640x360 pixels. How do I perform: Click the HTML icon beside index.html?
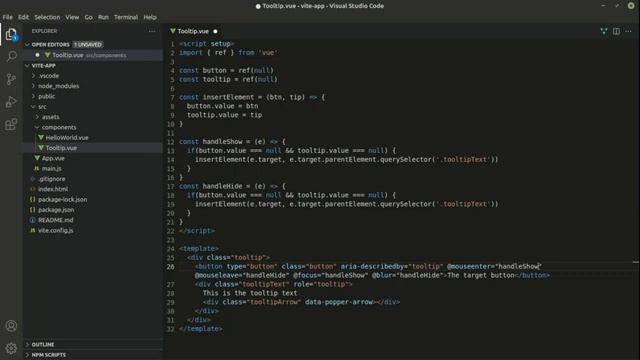coord(33,189)
